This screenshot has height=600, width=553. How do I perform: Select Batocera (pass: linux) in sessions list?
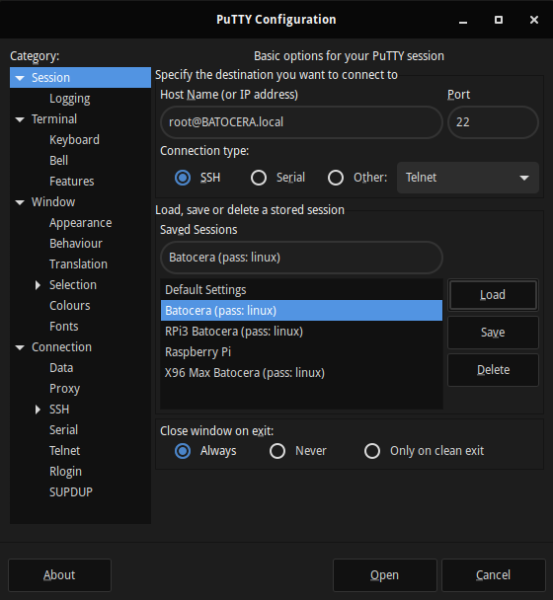(x=302, y=310)
